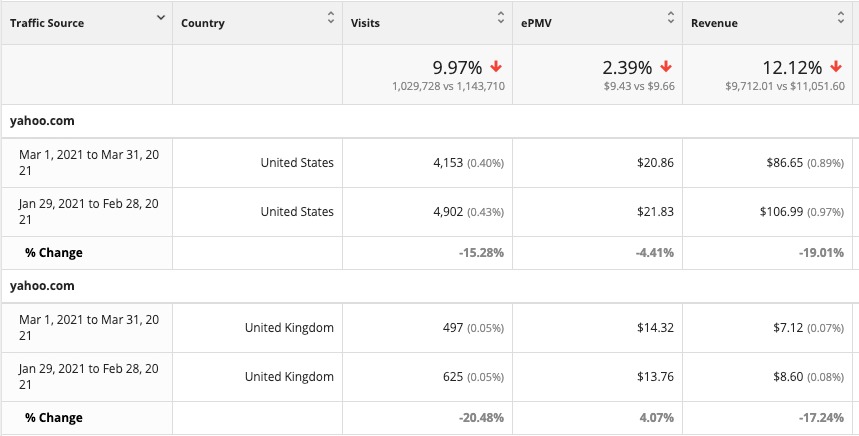This screenshot has height=436, width=859.
Task: Select the 4.07% ePMV change value
Action: [x=656, y=418]
